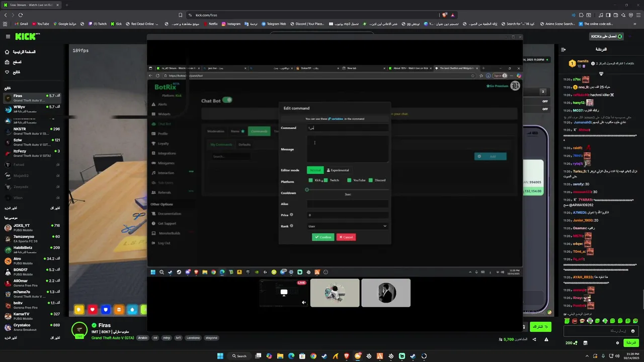Screen dimensions: 644x362
Task: Share the stream via share icon
Action: tap(534, 339)
